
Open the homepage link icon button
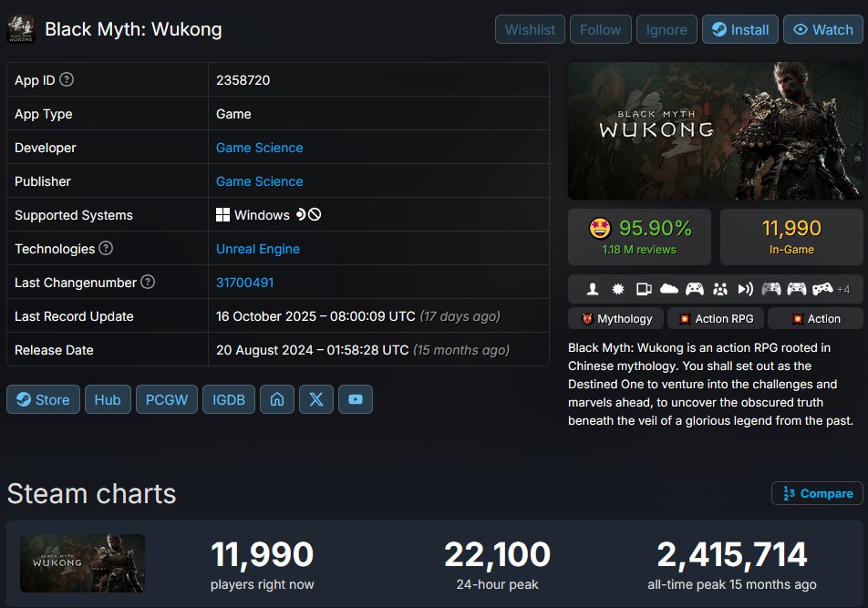pyautogui.click(x=277, y=399)
